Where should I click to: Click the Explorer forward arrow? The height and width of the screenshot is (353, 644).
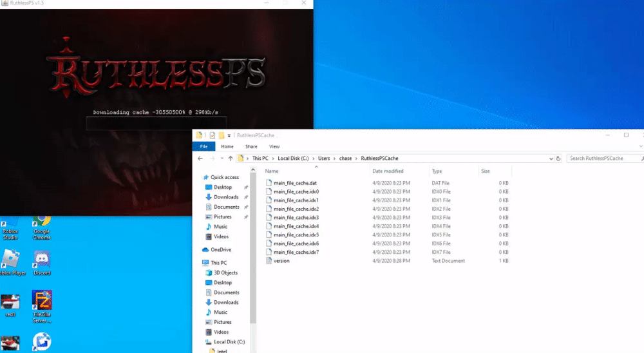[213, 158]
